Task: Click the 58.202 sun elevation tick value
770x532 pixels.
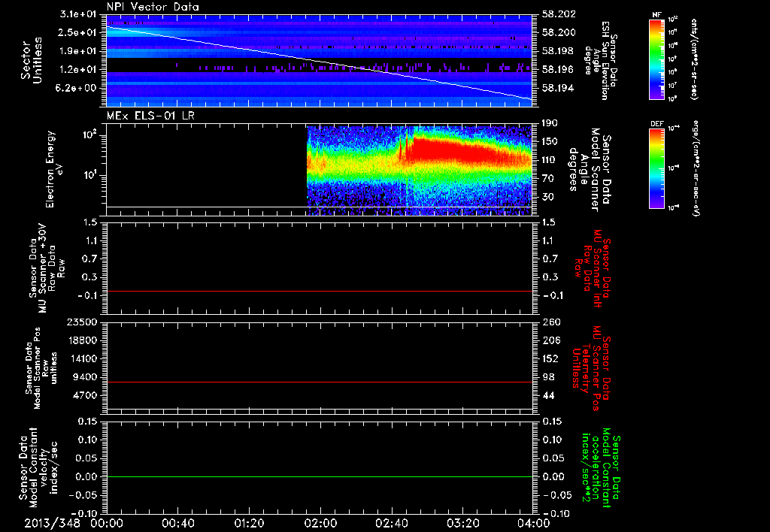Action: [x=559, y=14]
